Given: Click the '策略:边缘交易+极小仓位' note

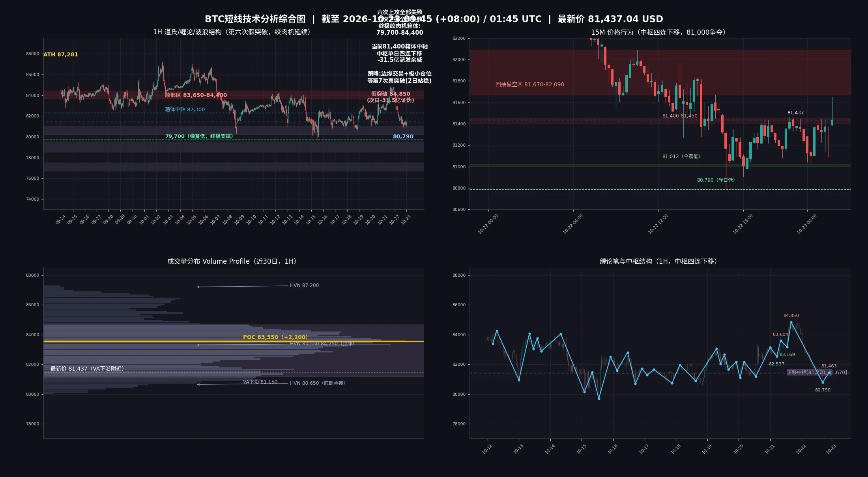Looking at the screenshot, I should [399, 74].
